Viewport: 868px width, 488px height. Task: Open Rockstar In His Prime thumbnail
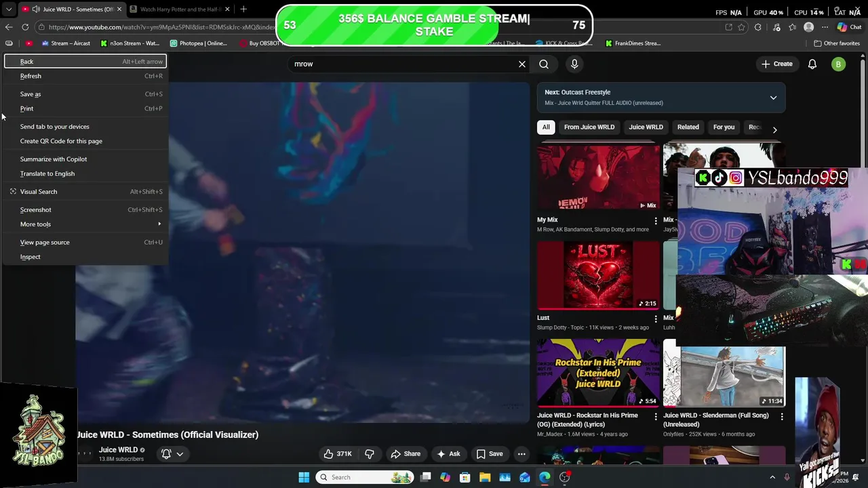click(x=597, y=373)
